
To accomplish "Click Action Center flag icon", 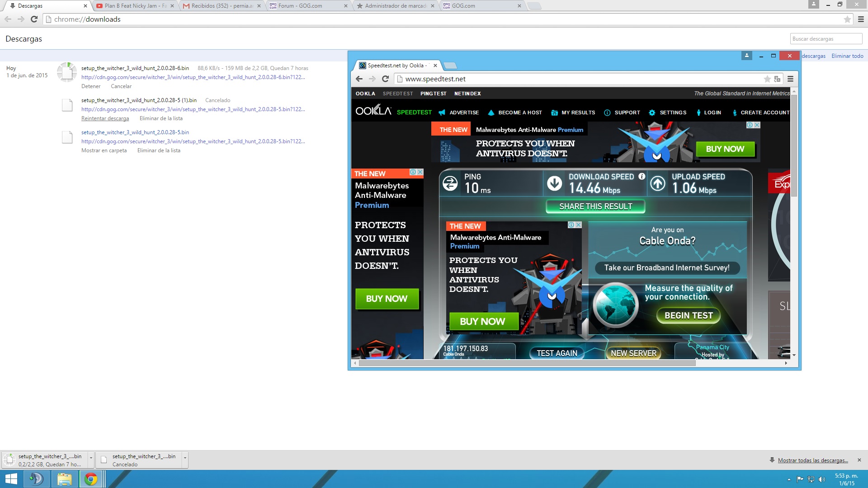I will pos(800,479).
